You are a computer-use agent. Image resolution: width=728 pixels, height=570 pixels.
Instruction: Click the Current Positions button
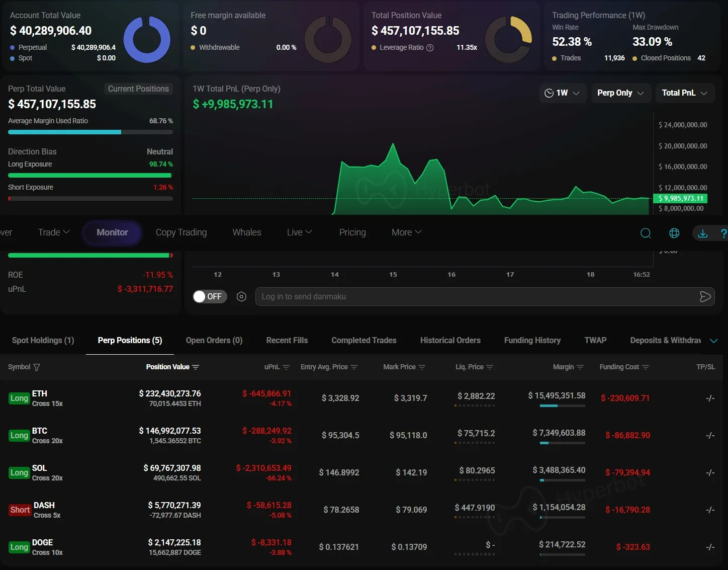click(138, 89)
